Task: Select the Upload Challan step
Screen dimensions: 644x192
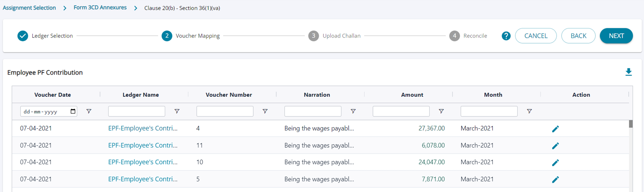Action: pyautogui.click(x=335, y=36)
